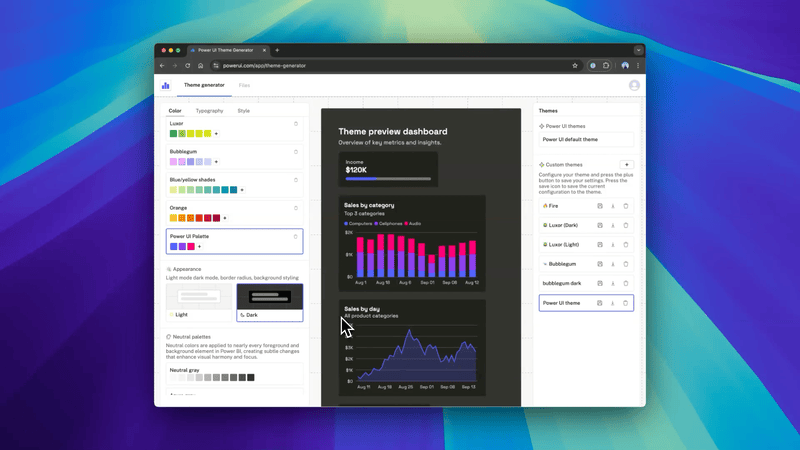Save the configuration to the Luxor (Dark) theme

point(600,226)
